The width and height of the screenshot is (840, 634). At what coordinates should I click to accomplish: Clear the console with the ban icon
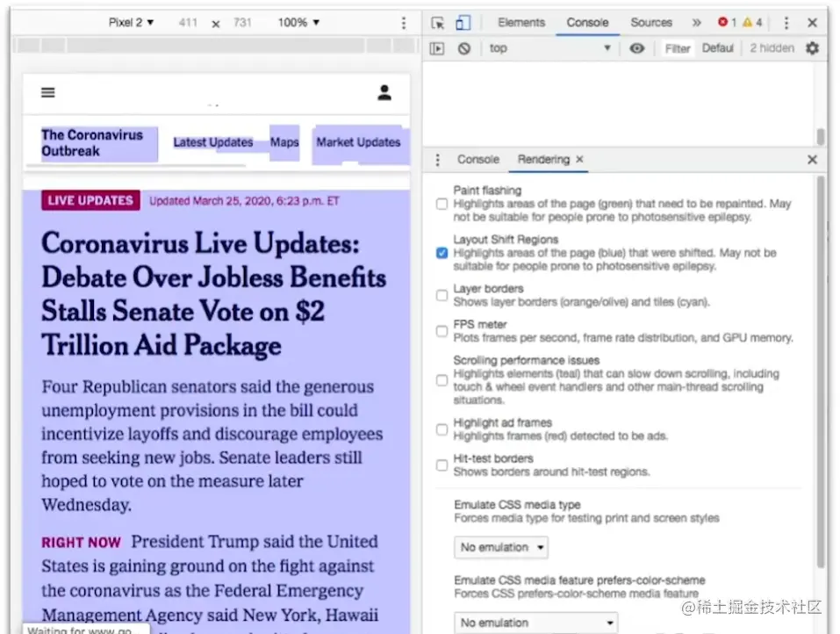[464, 49]
